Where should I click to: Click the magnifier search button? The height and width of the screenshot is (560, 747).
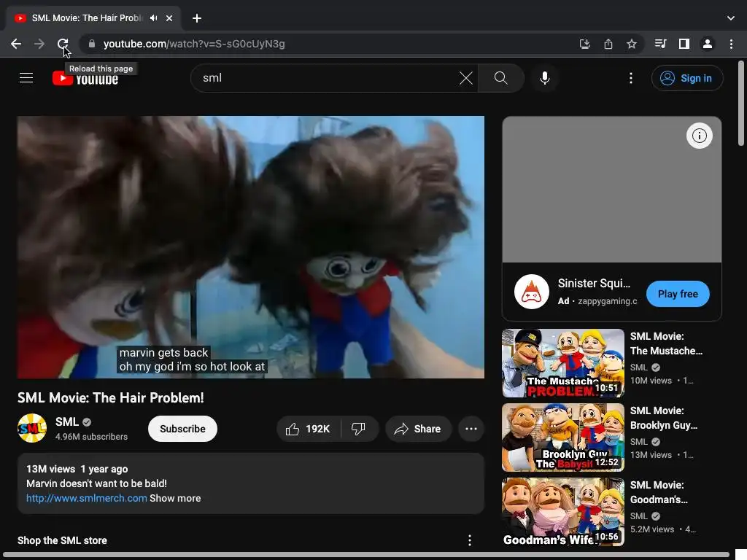pyautogui.click(x=500, y=78)
